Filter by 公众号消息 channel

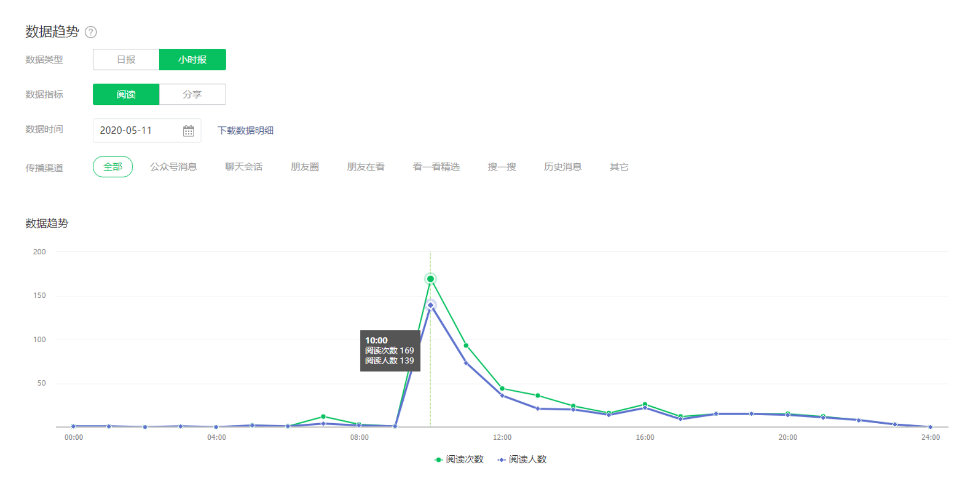(x=173, y=167)
